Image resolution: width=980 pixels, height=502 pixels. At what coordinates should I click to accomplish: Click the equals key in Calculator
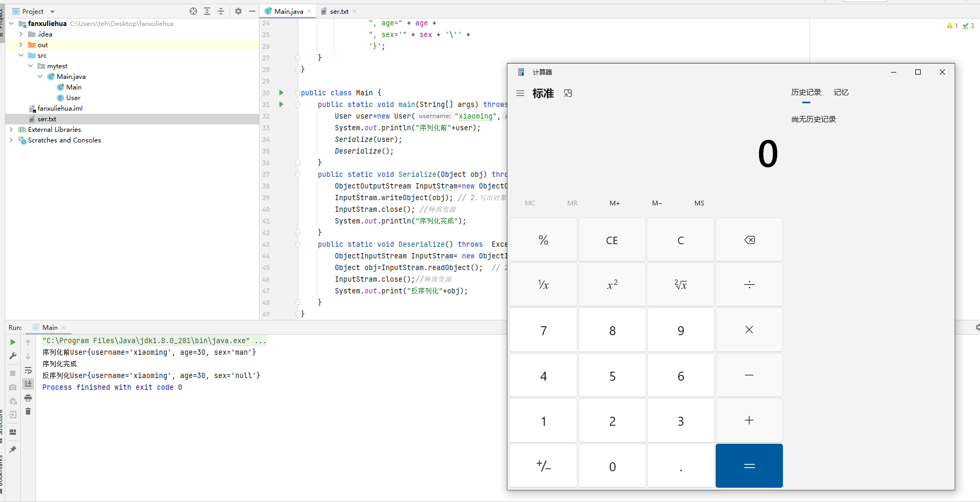749,466
